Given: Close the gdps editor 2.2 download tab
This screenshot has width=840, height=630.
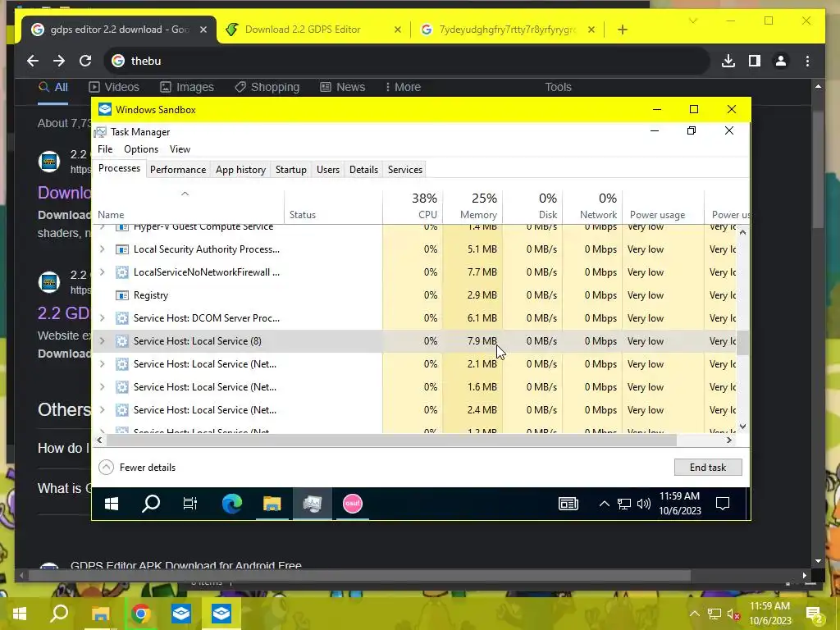Looking at the screenshot, I should pos(203,30).
